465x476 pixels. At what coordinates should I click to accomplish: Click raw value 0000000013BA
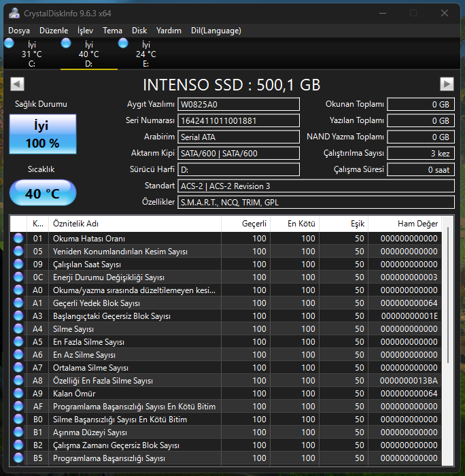click(x=409, y=381)
